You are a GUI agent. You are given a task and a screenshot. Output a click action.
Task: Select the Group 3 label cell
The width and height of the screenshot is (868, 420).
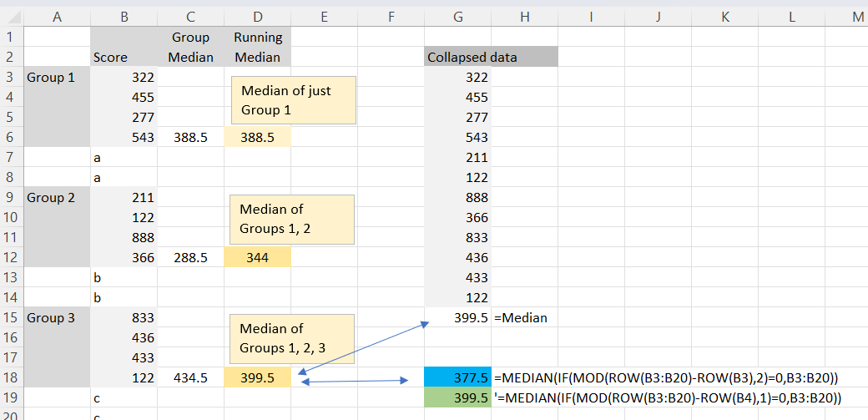click(57, 317)
